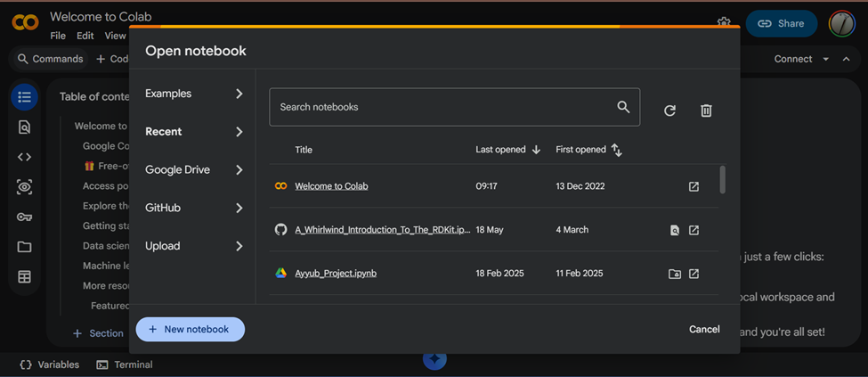868x377 pixels.
Task: Click the 09:17 last opened time
Action: click(x=486, y=186)
